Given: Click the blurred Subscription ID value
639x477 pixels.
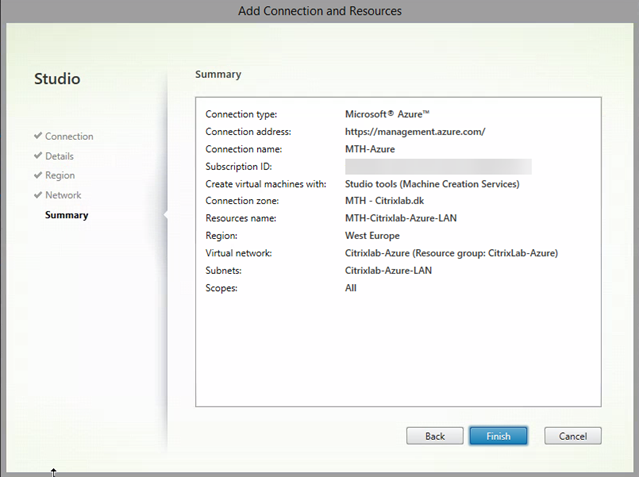Looking at the screenshot, I should coord(438,167).
